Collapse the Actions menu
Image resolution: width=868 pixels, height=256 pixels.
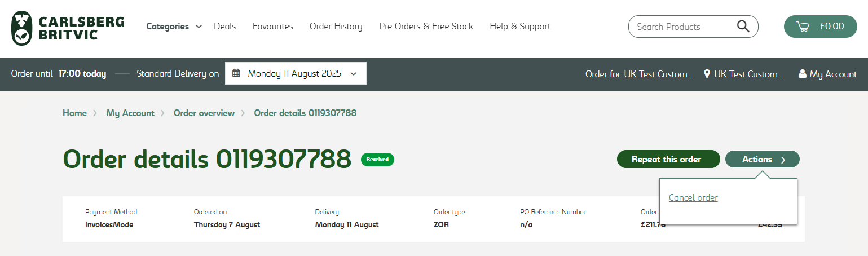762,160
